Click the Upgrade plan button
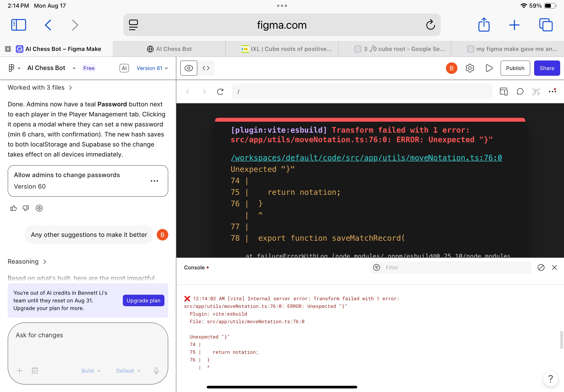Screen dimensions: 564x392 [x=143, y=300]
